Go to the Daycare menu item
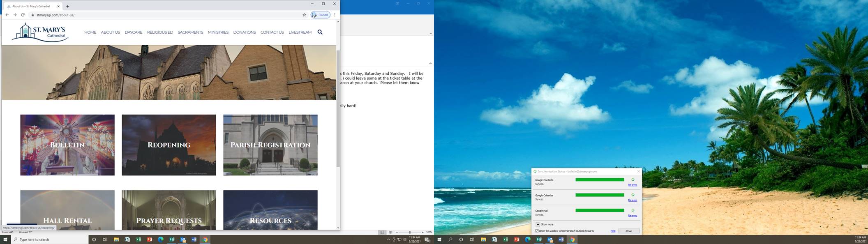The height and width of the screenshot is (244, 868). [133, 32]
